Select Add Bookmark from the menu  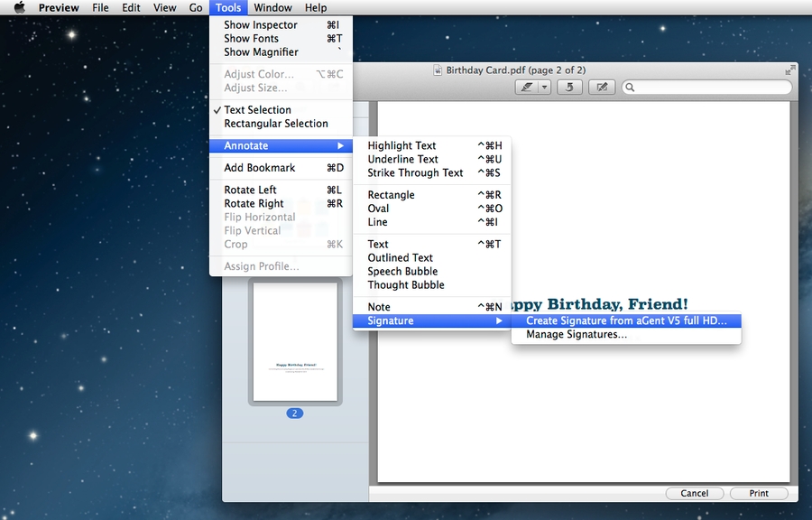(259, 168)
